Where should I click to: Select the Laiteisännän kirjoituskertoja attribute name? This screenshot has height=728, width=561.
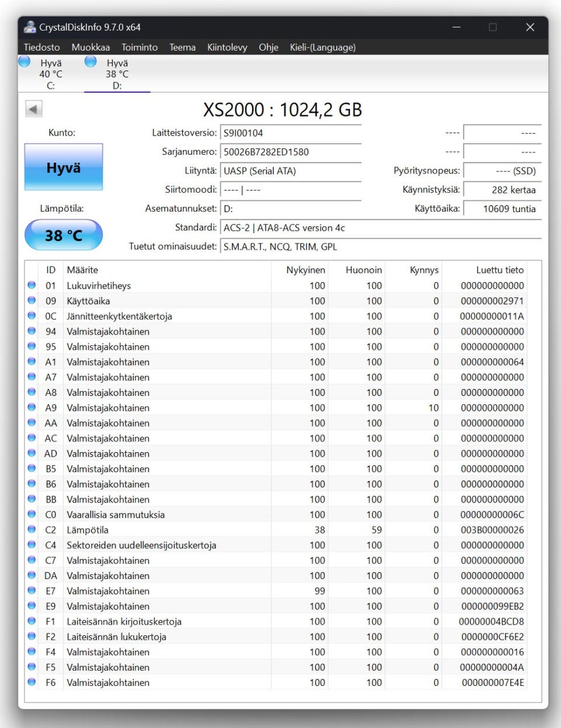(x=124, y=622)
